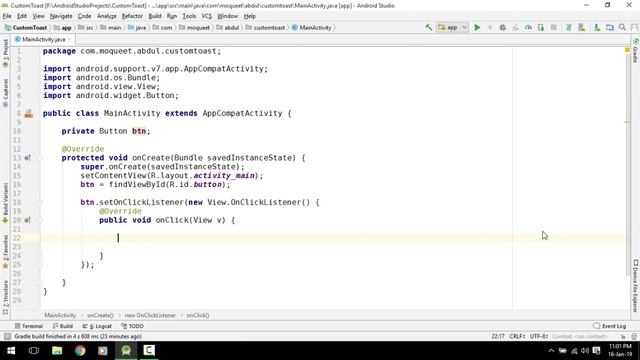Open the Terminal tool window button
The height and width of the screenshot is (360, 640).
click(x=29, y=326)
